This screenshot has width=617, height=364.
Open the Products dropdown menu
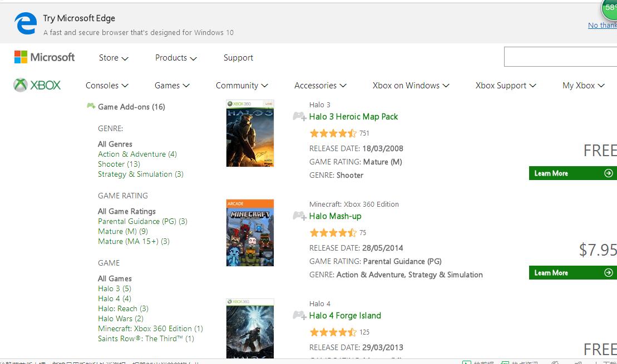(x=176, y=58)
